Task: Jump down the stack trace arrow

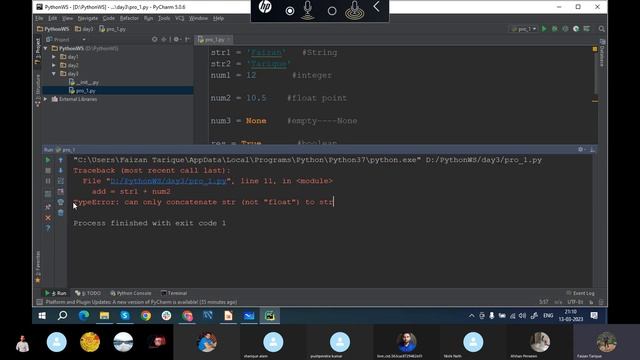Action: click(x=60, y=171)
